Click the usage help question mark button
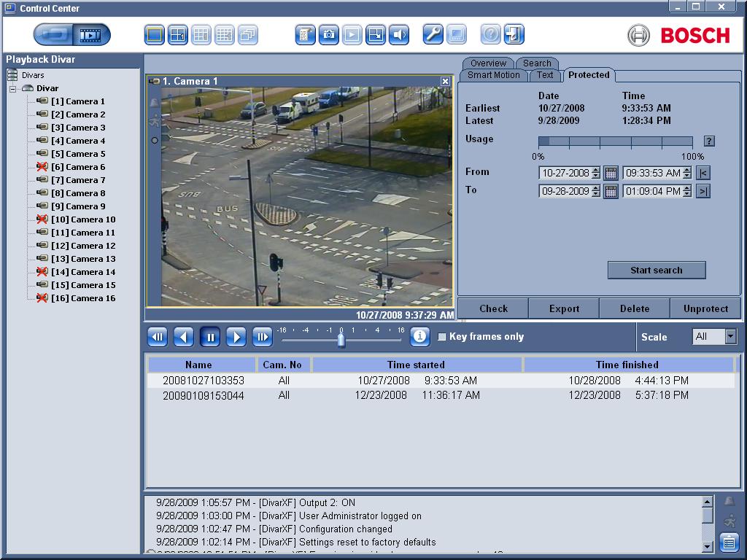This screenshot has width=747, height=560. [709, 141]
